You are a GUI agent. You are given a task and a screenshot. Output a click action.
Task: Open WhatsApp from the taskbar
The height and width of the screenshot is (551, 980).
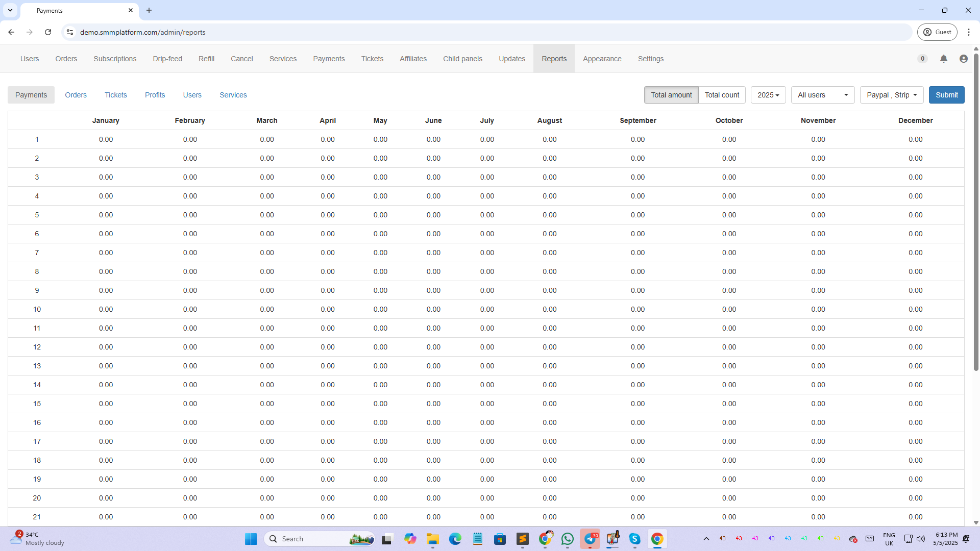567,539
